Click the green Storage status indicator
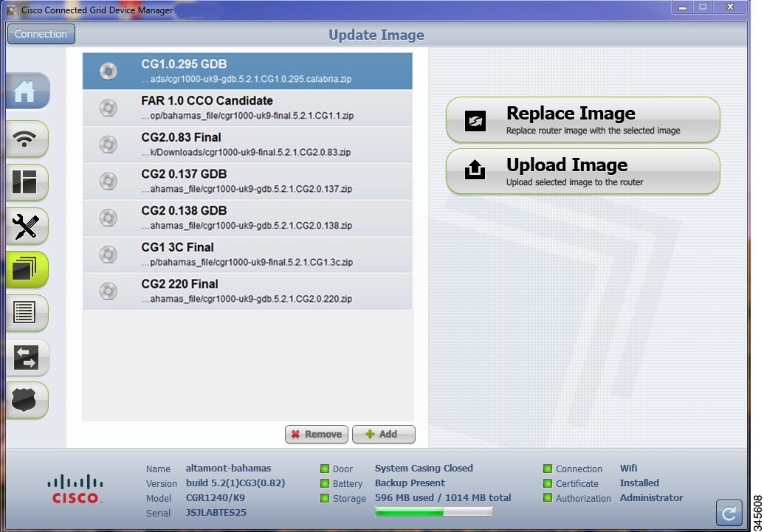 (x=325, y=498)
